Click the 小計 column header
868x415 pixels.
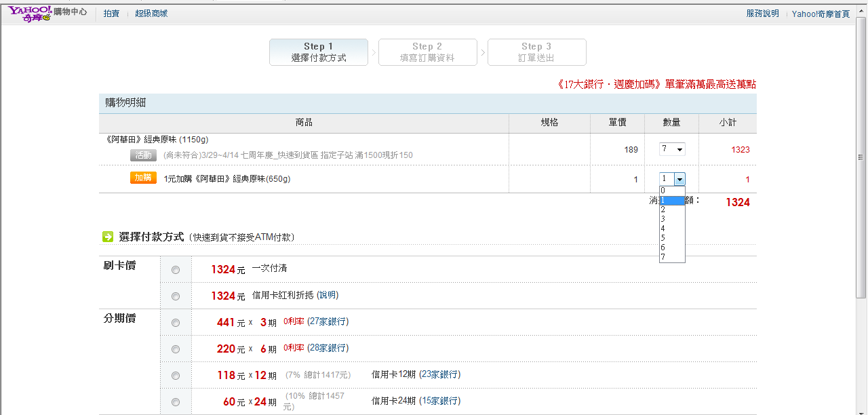coord(728,123)
